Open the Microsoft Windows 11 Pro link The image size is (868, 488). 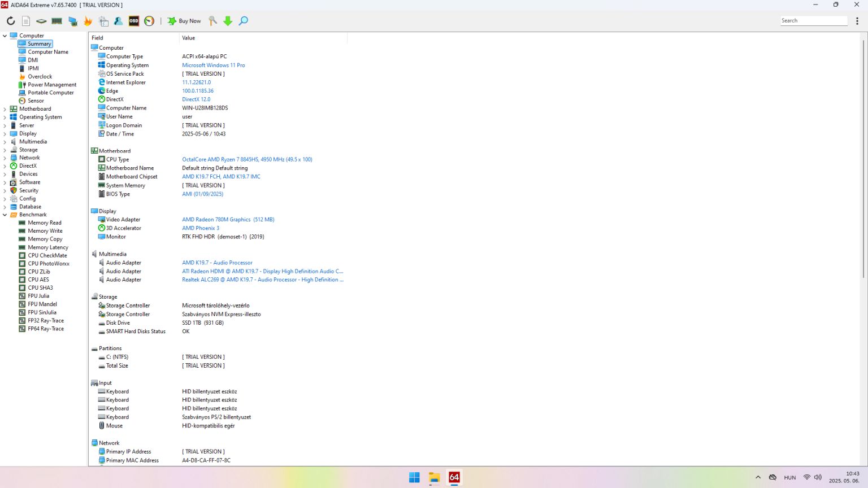pos(214,66)
